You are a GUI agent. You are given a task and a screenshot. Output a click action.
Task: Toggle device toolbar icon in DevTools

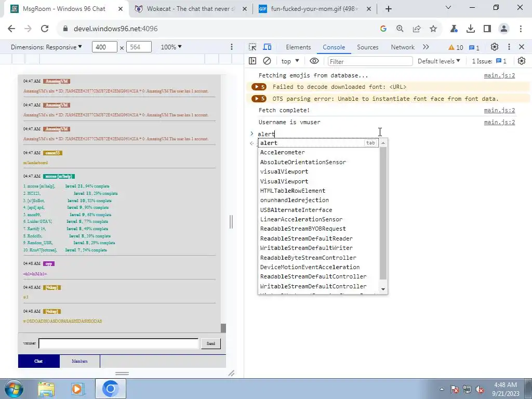click(268, 47)
